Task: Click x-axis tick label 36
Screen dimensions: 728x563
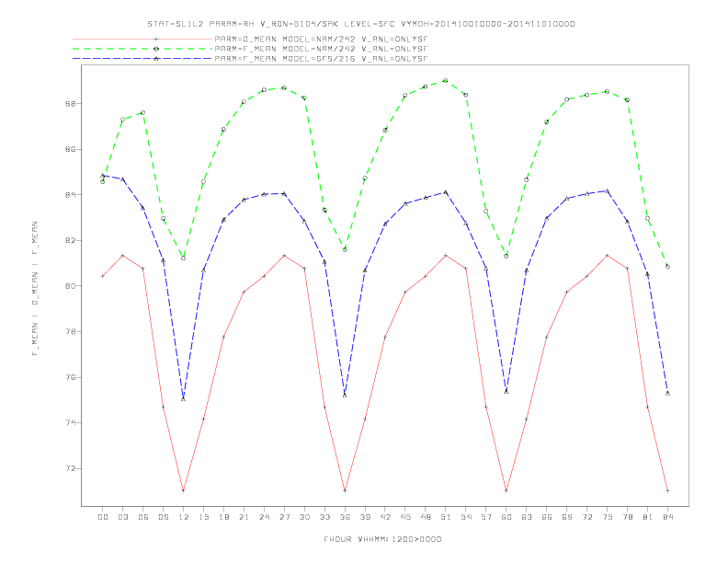Action: point(345,517)
